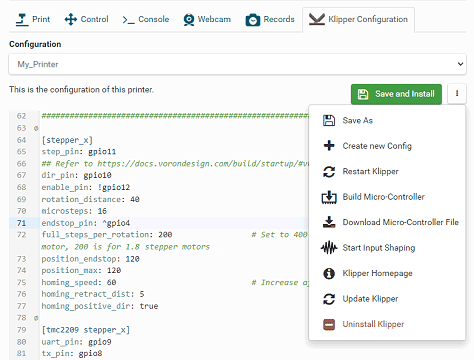Viewport: 474px width, 360px height.
Task: Click the Save and Install button
Action: point(396,94)
